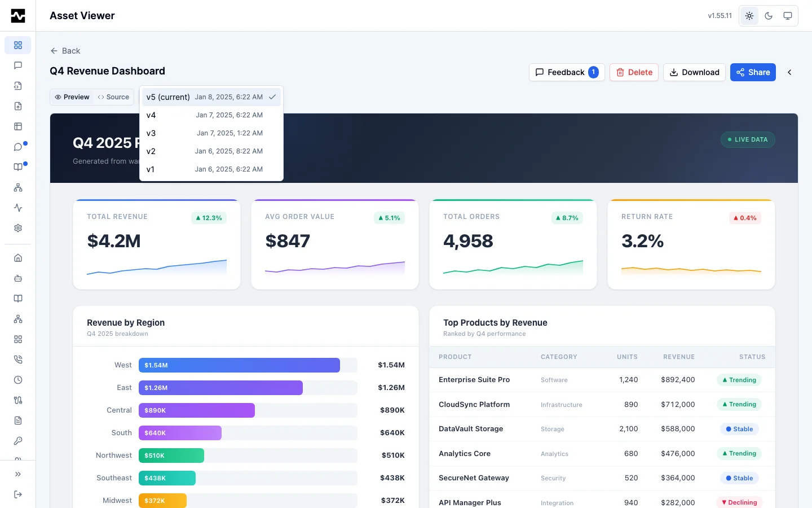The height and width of the screenshot is (508, 812).
Task: Open the clock history icon in sidebar
Action: pos(18,380)
